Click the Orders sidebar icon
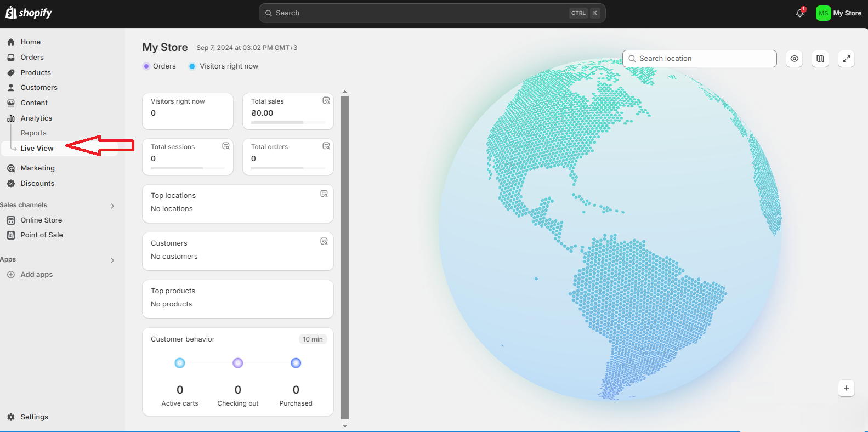This screenshot has width=868, height=432. click(x=11, y=57)
